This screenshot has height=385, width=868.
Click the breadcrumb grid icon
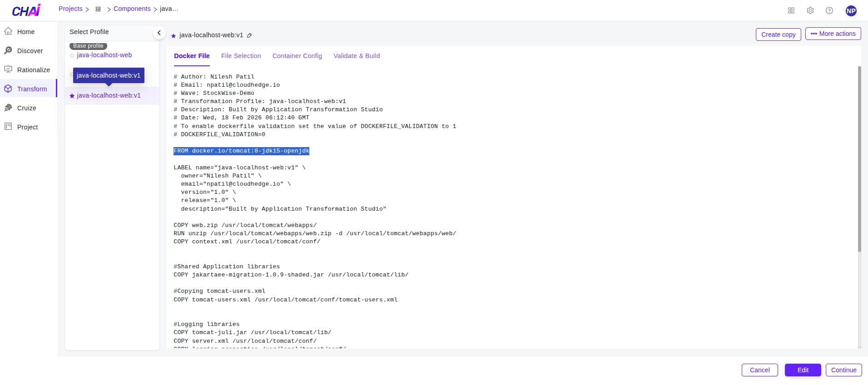point(98,9)
